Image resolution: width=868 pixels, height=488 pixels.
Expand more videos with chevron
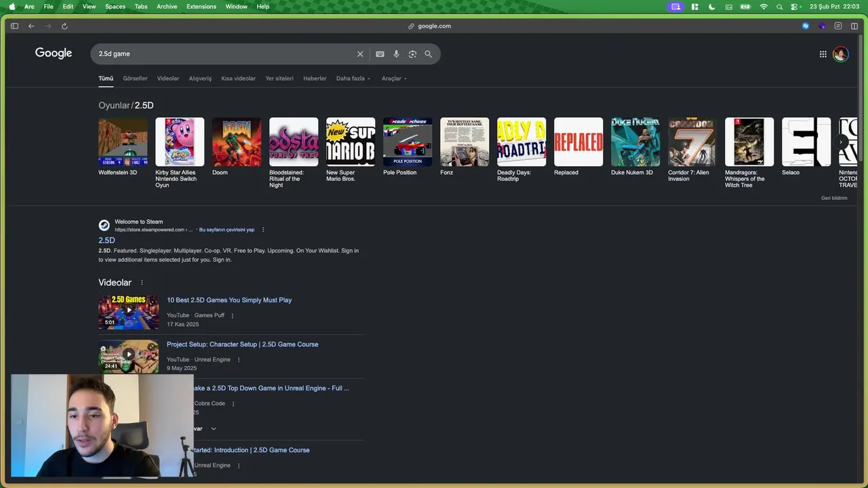click(213, 428)
